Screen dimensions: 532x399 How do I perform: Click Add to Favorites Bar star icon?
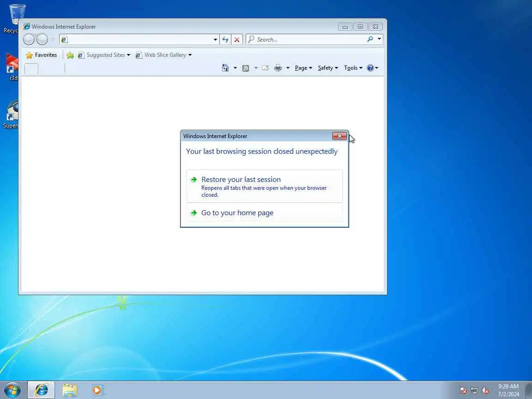point(70,55)
